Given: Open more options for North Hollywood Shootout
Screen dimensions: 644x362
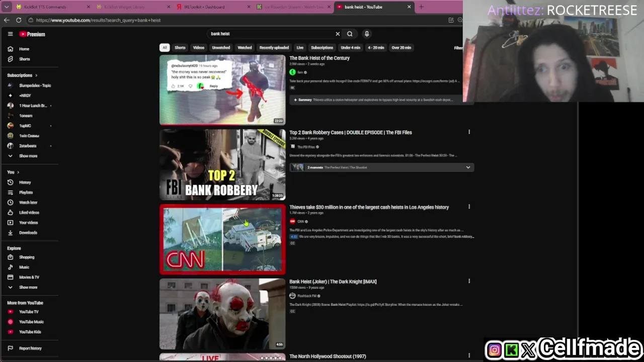Looking at the screenshot, I should coord(469,356).
